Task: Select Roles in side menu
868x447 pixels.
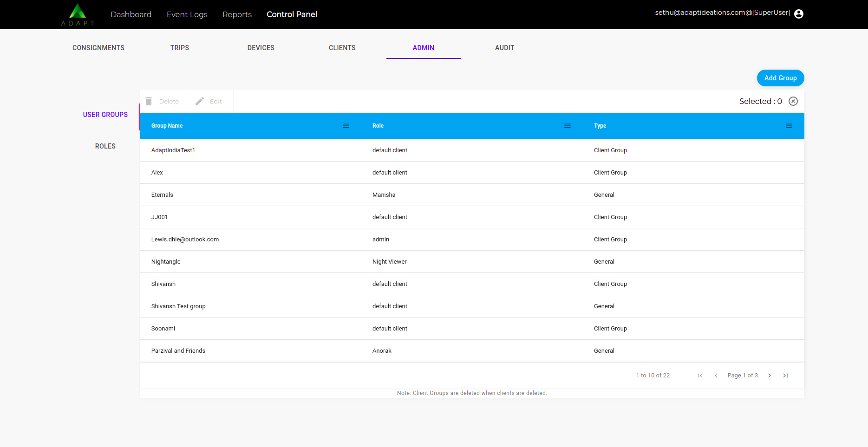Action: 105,146
